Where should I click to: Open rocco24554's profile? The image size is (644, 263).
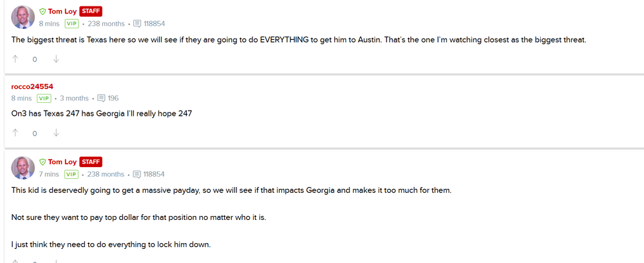[32, 86]
